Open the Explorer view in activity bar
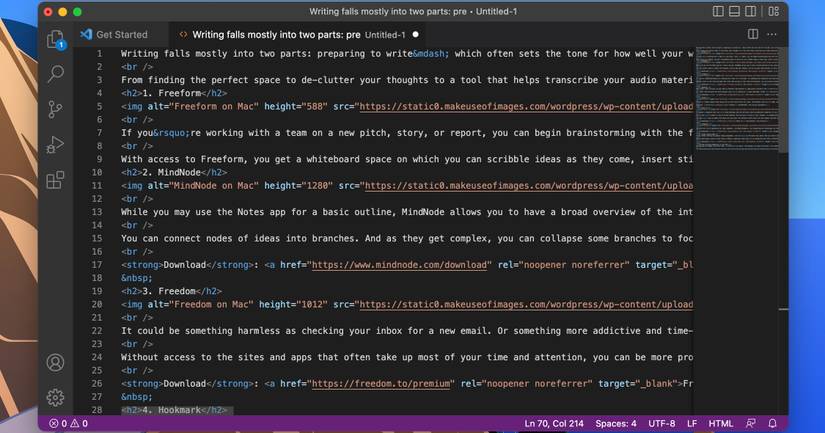The height and width of the screenshot is (433, 825). [55, 39]
